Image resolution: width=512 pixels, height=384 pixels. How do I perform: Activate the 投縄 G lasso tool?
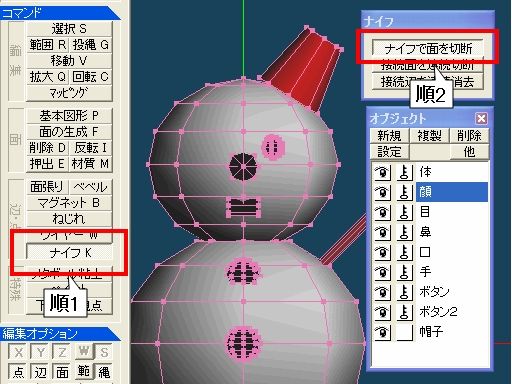click(91, 45)
